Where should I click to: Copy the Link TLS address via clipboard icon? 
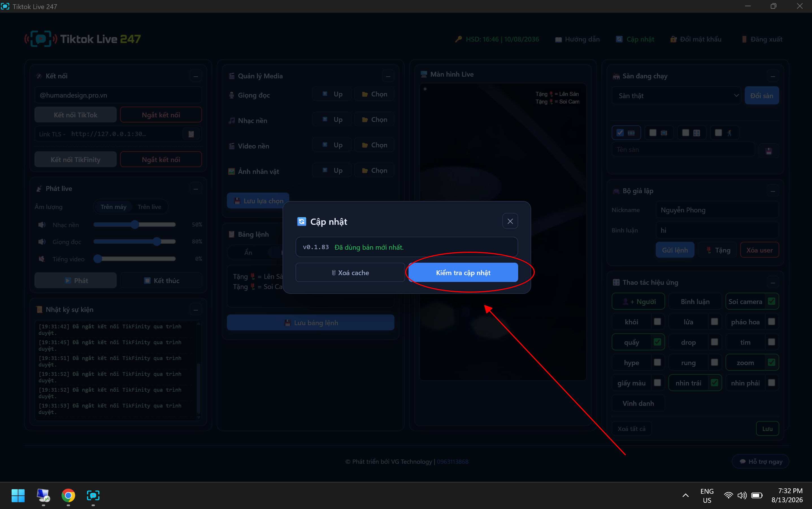191,134
